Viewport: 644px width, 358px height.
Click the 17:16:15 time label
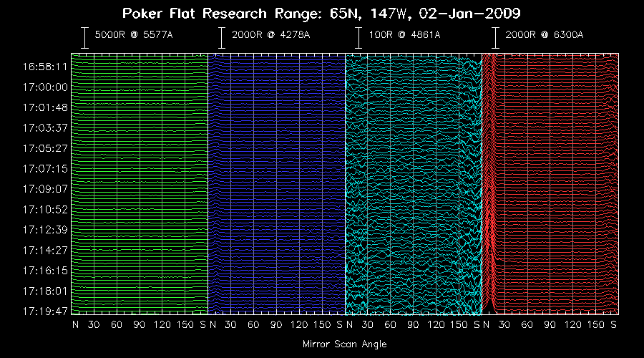coord(45,271)
